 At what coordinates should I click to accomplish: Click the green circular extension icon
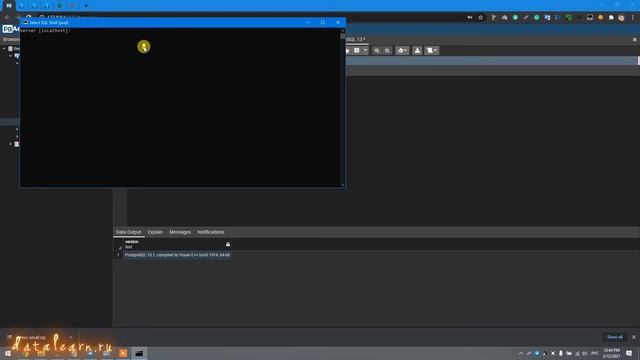click(515, 18)
